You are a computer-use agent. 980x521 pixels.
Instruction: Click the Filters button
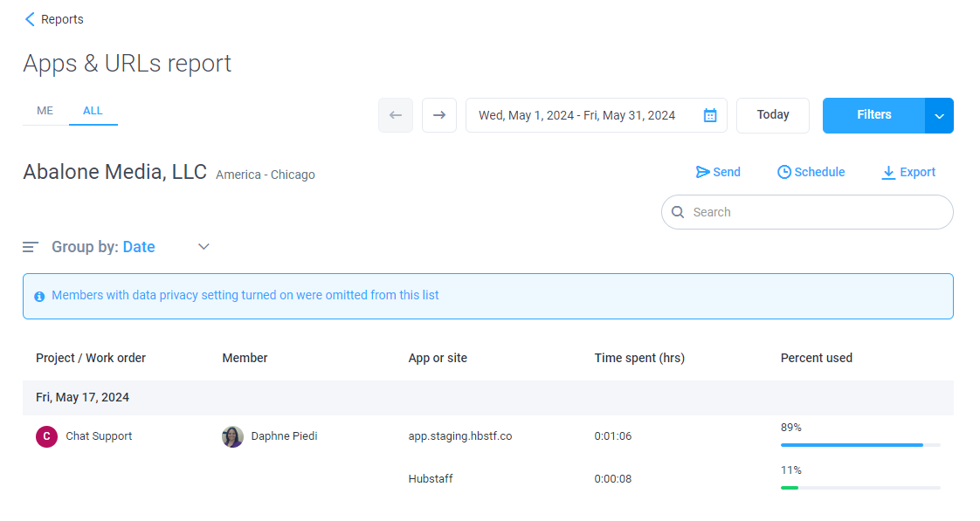click(873, 115)
